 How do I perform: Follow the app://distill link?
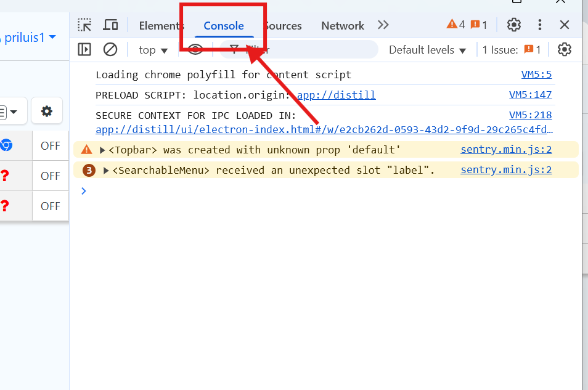coord(337,95)
